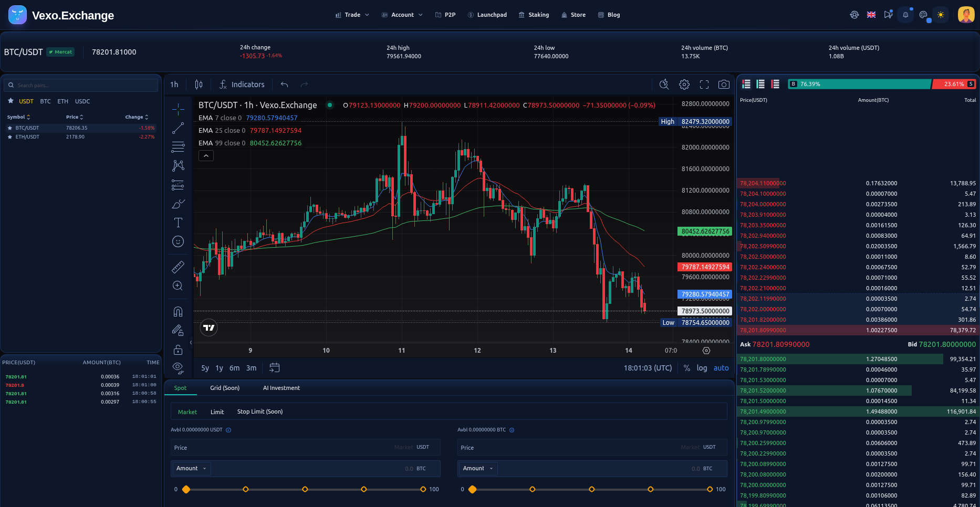Open chart settings gear
Viewport: 980px width, 507px height.
(x=684, y=85)
